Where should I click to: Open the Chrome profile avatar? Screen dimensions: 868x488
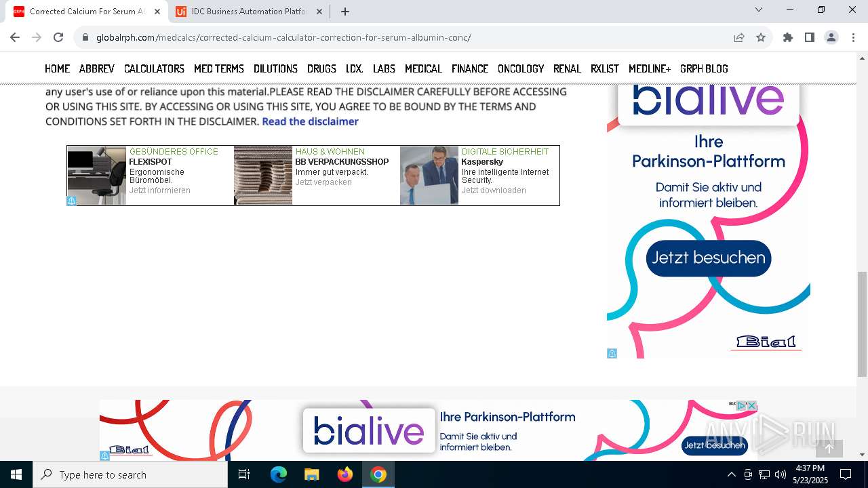[831, 37]
